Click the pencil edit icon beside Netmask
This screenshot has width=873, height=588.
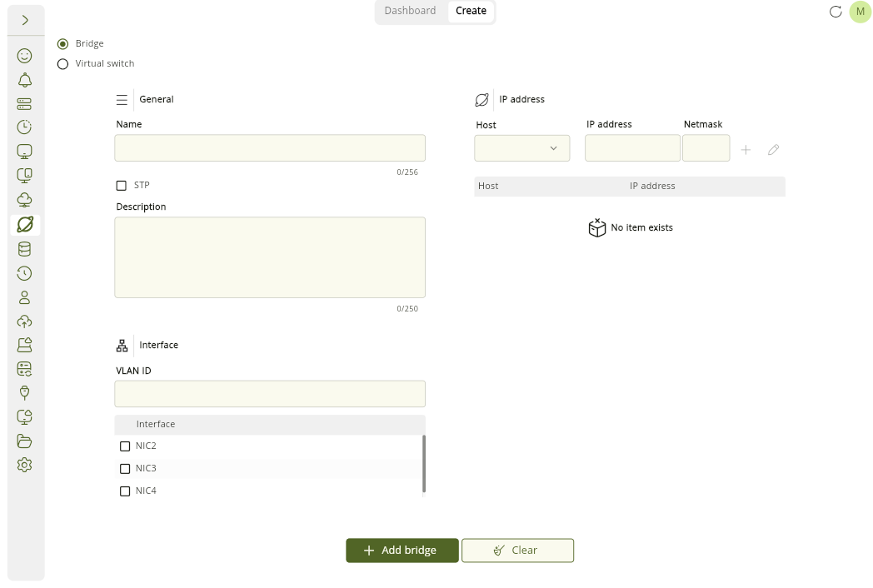pos(773,150)
